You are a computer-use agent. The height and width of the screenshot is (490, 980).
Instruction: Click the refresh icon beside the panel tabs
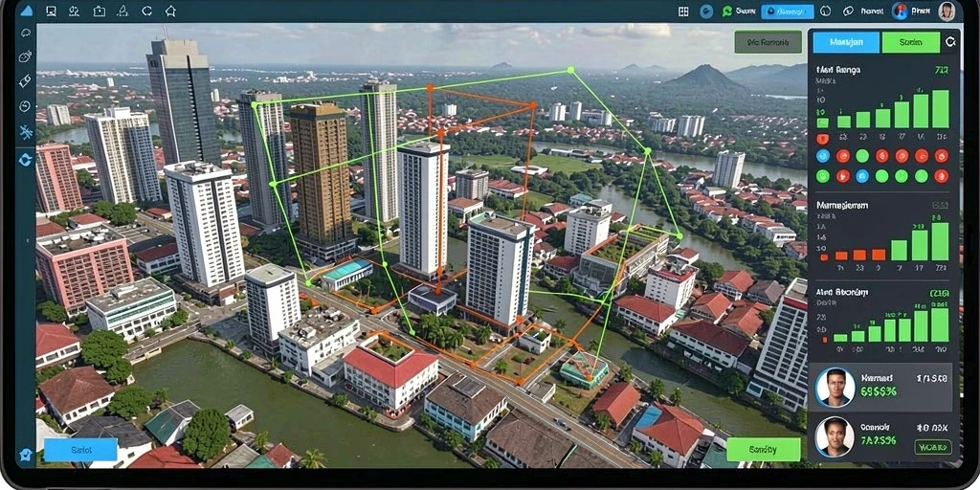point(950,42)
